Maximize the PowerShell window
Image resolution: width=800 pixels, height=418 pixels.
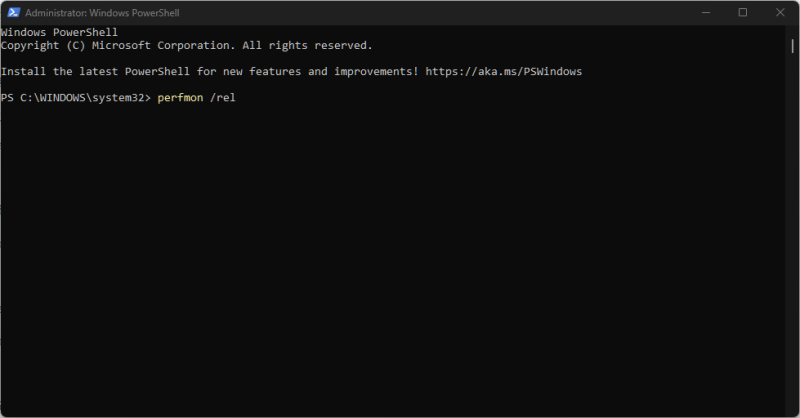[x=742, y=12]
